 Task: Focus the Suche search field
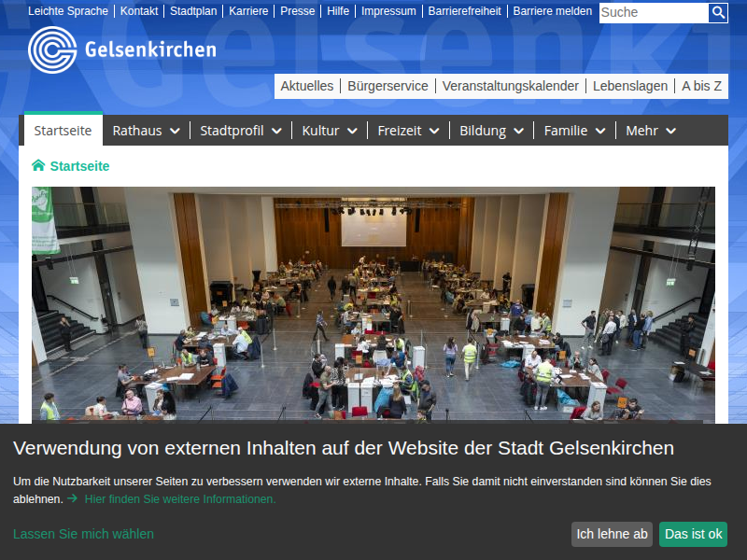click(653, 12)
